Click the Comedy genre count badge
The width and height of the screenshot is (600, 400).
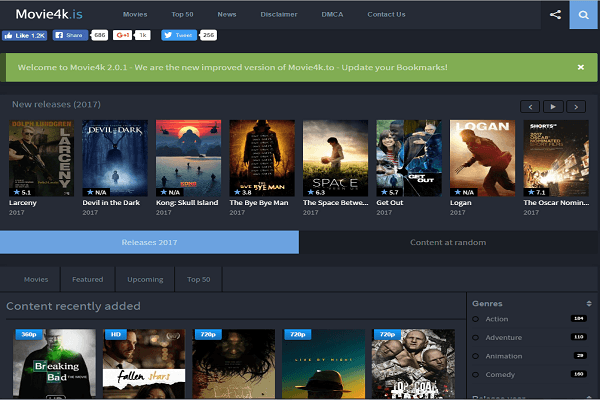[x=579, y=374]
